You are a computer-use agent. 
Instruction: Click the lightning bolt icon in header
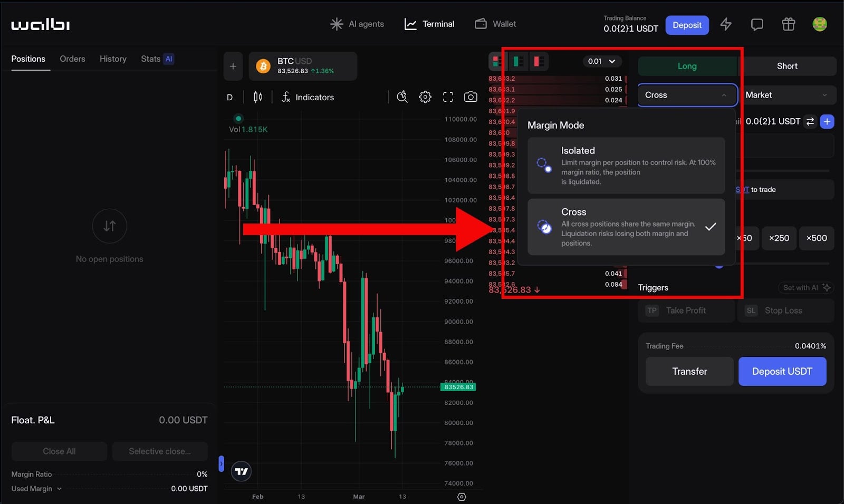pyautogui.click(x=726, y=24)
